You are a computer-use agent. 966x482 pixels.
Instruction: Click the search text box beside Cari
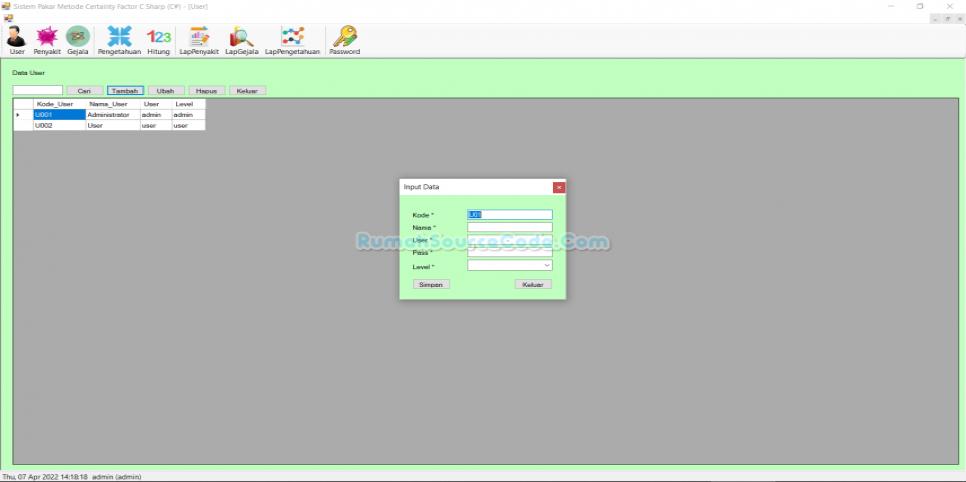[38, 91]
